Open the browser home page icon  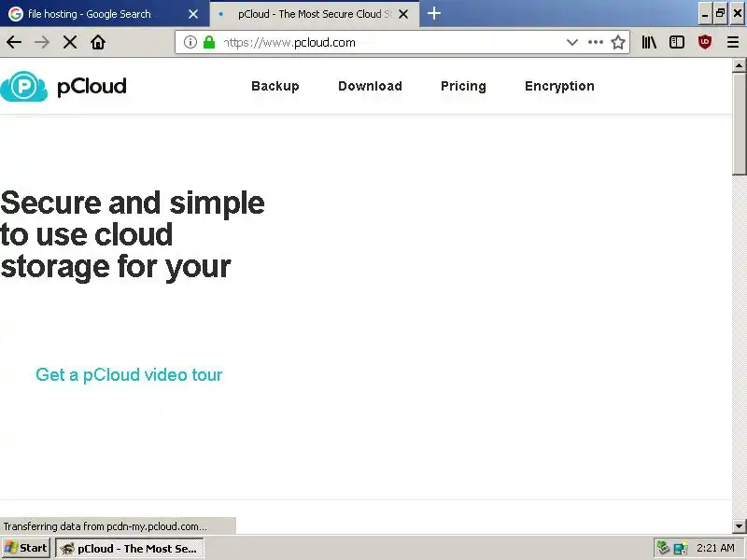pos(98,42)
